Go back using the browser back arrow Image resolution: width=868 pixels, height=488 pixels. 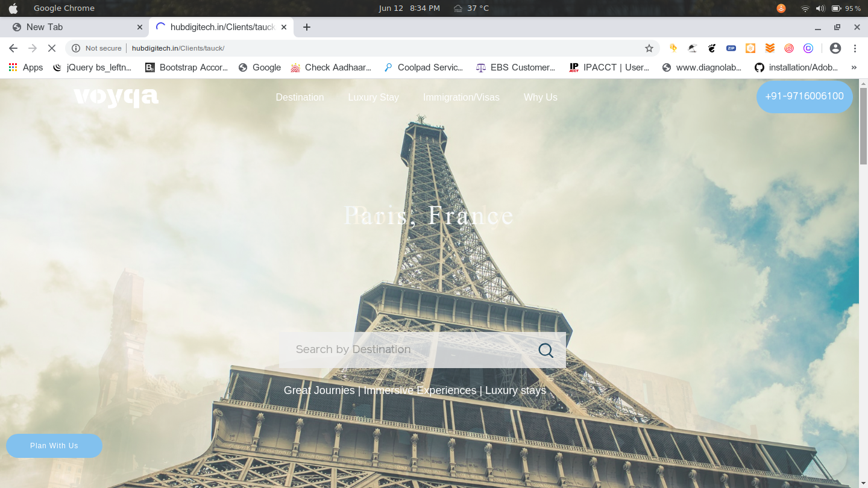(13, 48)
